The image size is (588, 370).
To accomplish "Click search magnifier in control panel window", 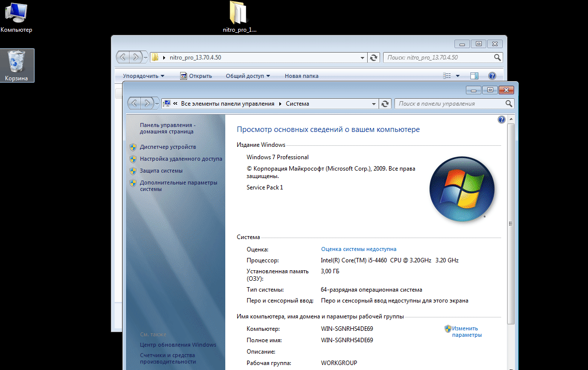I will coord(509,104).
